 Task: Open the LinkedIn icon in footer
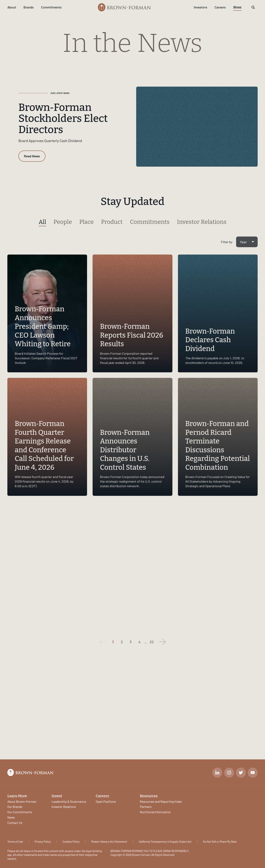[x=217, y=773]
